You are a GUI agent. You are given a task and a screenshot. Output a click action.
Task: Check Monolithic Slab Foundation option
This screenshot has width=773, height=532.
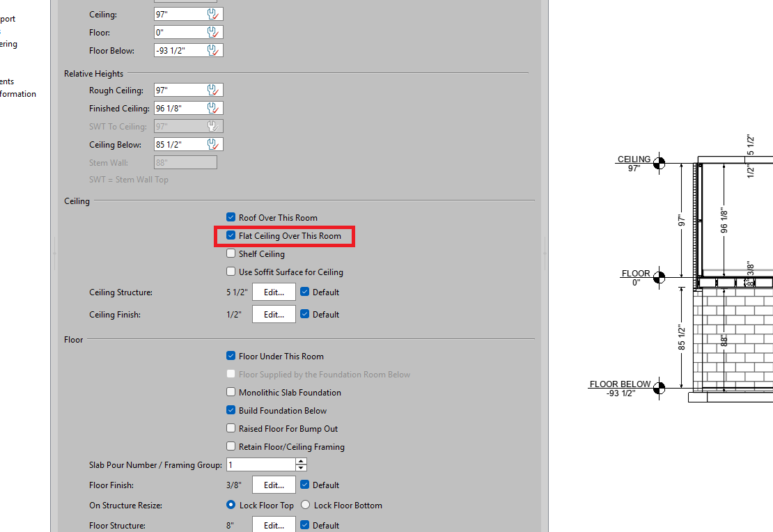point(231,393)
